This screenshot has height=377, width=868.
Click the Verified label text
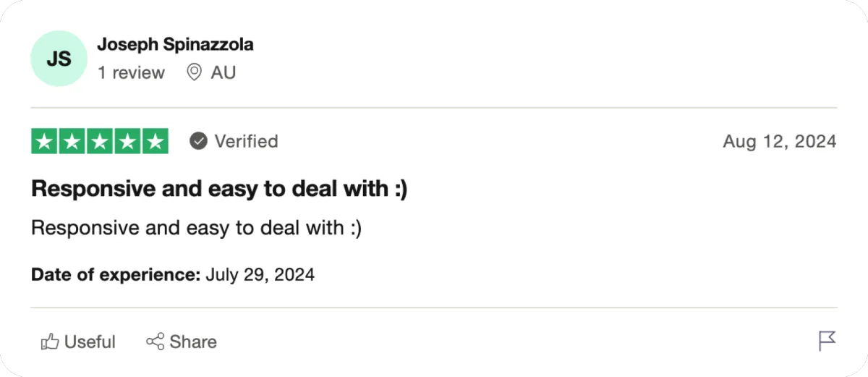246,141
